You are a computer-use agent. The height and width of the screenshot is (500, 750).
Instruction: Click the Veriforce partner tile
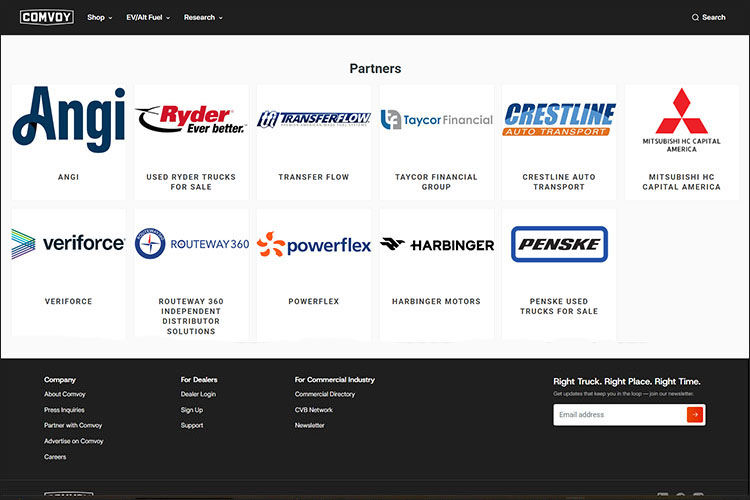tap(69, 270)
